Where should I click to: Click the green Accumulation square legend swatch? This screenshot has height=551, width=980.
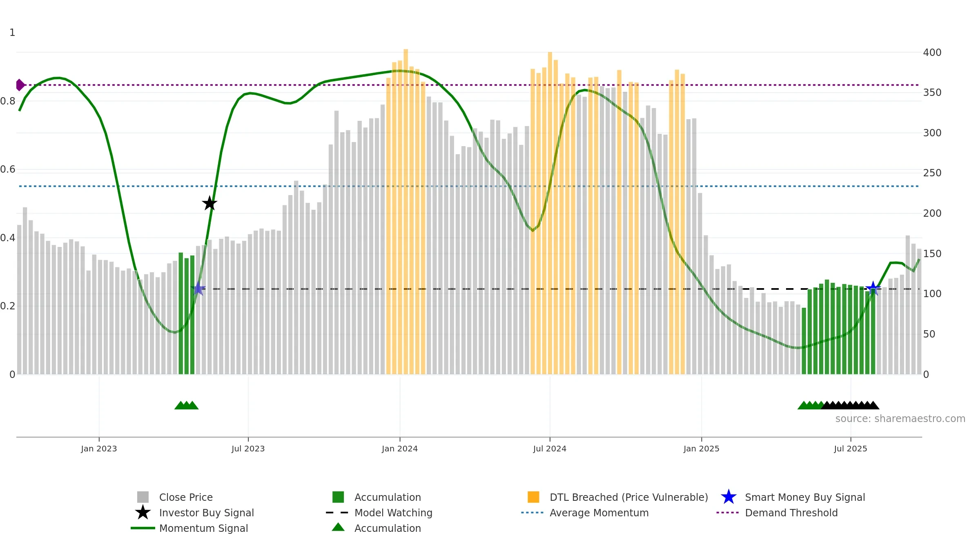[338, 497]
